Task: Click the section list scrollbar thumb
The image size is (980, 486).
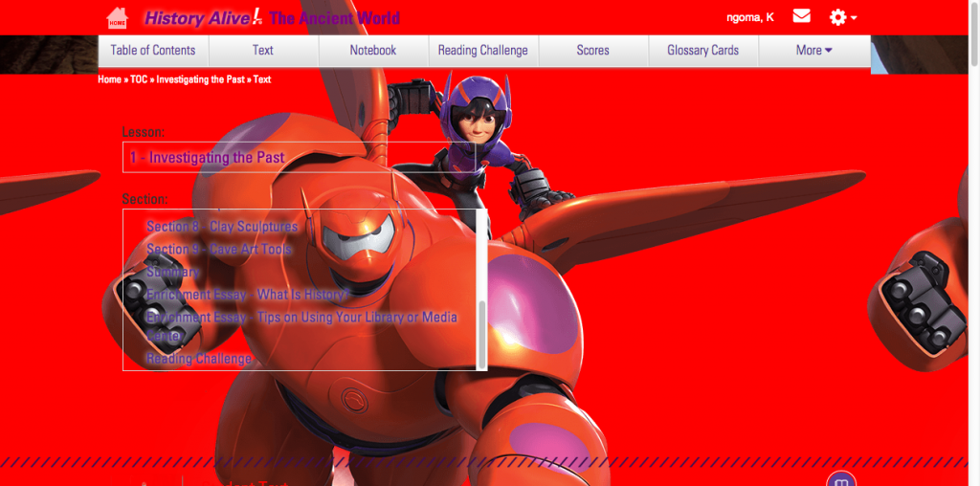Action: click(481, 335)
